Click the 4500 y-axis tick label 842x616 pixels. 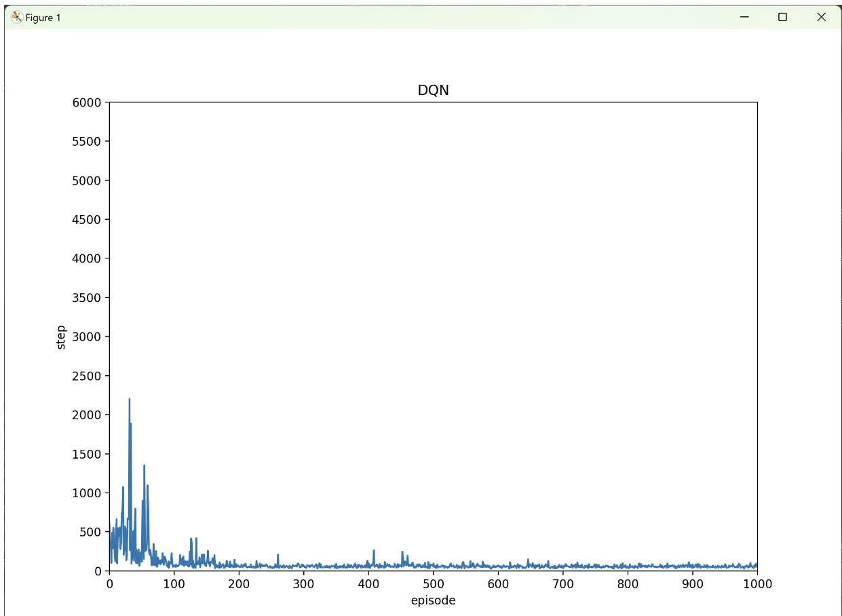(x=87, y=220)
